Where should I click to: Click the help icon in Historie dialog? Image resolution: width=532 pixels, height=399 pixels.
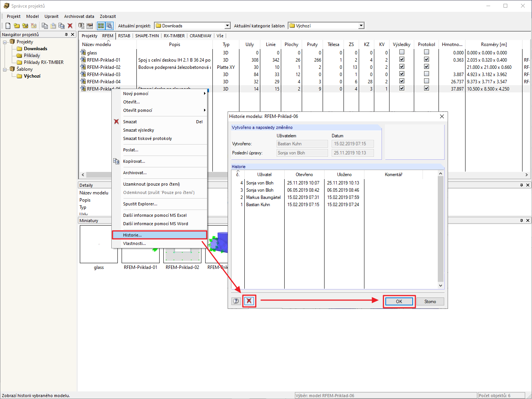(236, 301)
